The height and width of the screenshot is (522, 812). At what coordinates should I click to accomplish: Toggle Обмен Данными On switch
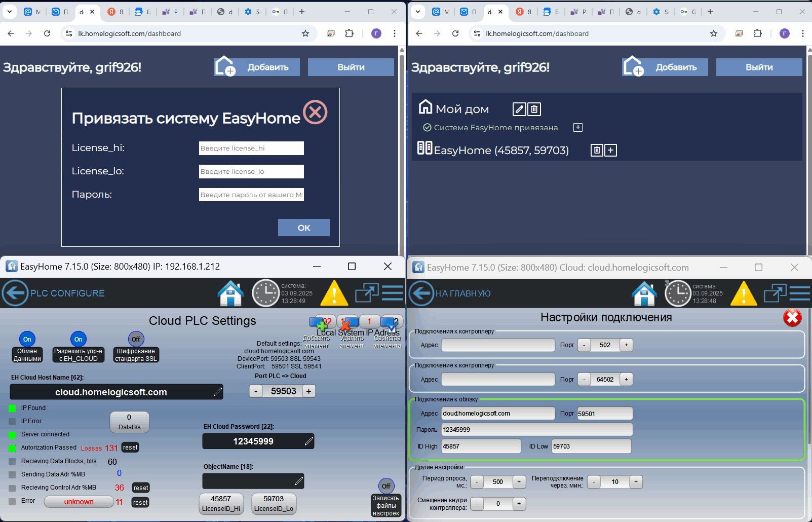(27, 339)
